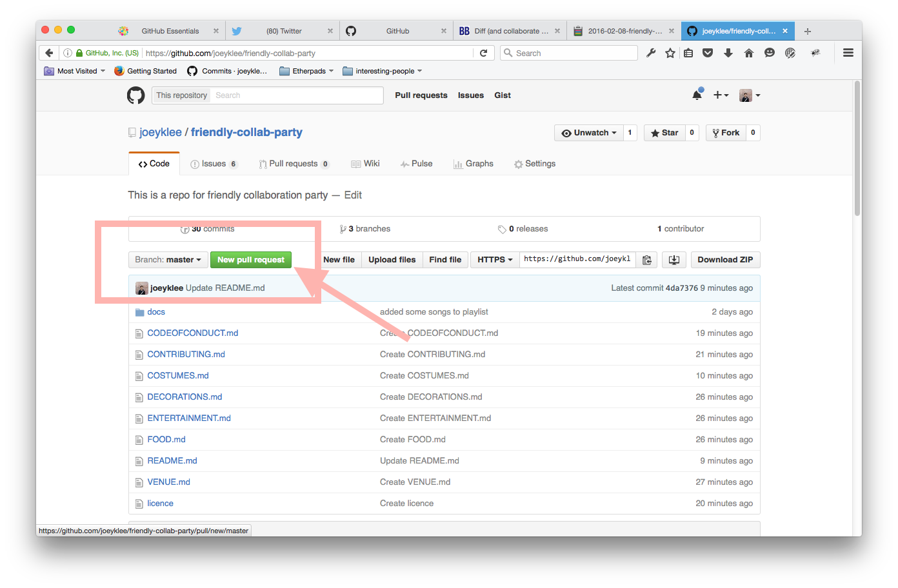
Task: Click the Pocket icon in browser toolbar
Action: 708,53
